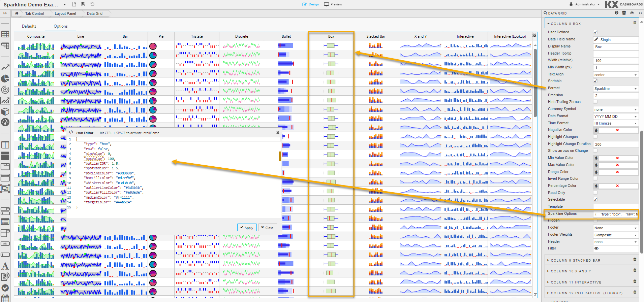The width and height of the screenshot is (644, 302).
Task: Click the help question mark icon
Action: tap(616, 13)
